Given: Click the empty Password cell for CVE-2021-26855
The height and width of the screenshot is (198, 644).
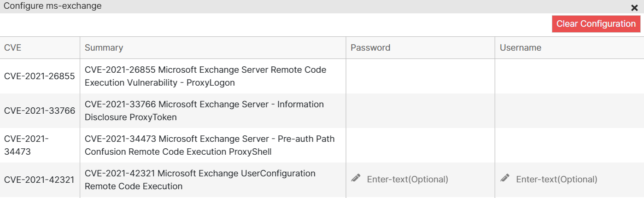Looking at the screenshot, I should tap(420, 76).
